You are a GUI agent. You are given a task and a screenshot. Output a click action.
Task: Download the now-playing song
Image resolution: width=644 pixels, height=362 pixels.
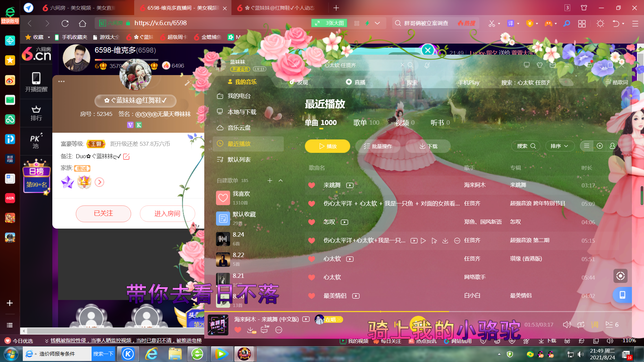tap(251, 330)
